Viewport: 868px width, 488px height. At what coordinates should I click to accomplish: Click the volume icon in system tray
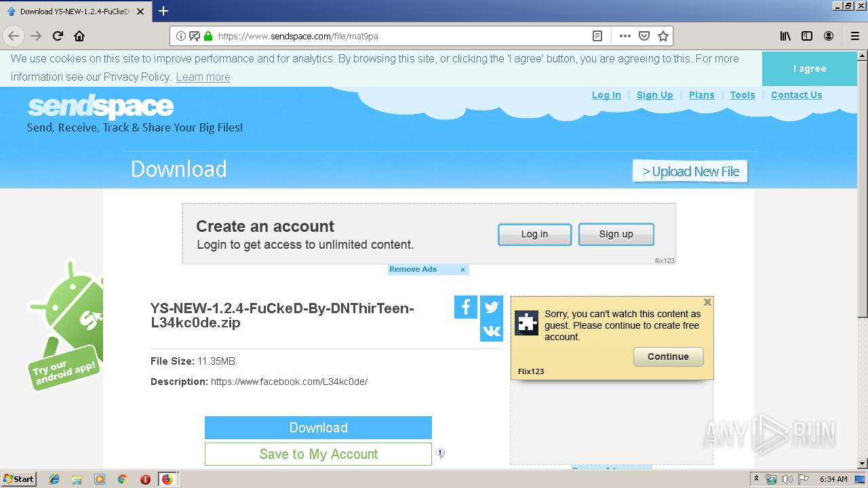(787, 479)
